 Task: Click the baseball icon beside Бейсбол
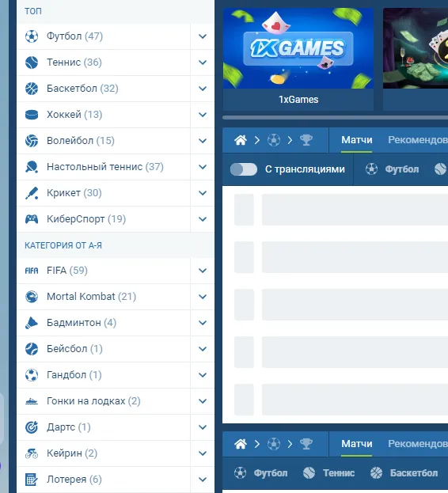tap(32, 349)
